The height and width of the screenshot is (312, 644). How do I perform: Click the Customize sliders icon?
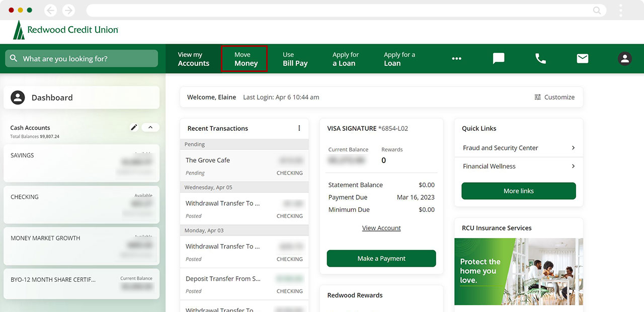coord(538,97)
